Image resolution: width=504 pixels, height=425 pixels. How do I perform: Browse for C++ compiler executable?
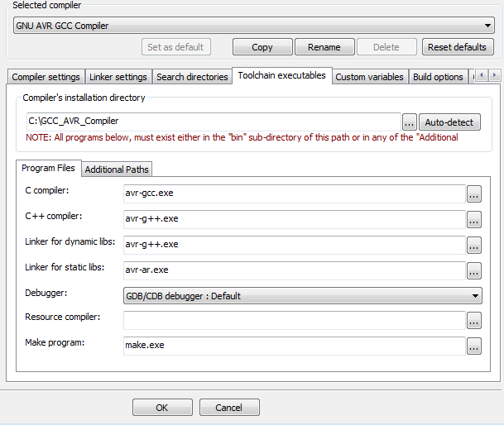[x=473, y=220]
